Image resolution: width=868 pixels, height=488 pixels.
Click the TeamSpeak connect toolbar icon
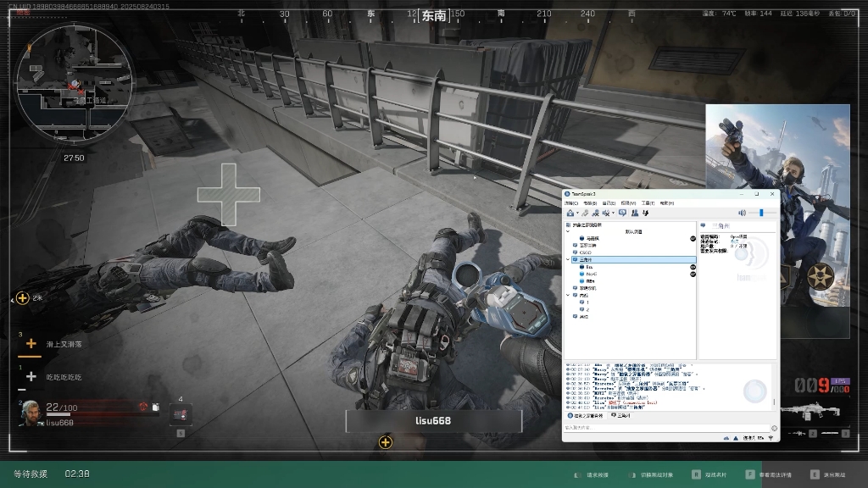tap(570, 213)
